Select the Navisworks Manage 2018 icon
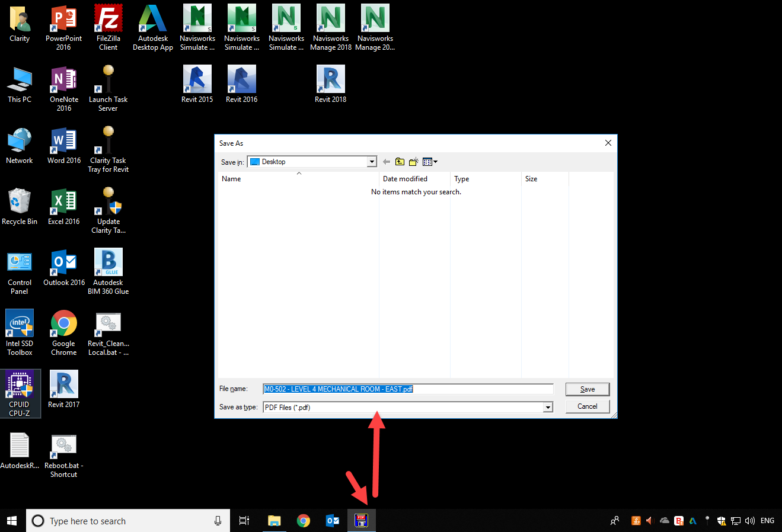Image resolution: width=782 pixels, height=532 pixels. tap(331, 27)
